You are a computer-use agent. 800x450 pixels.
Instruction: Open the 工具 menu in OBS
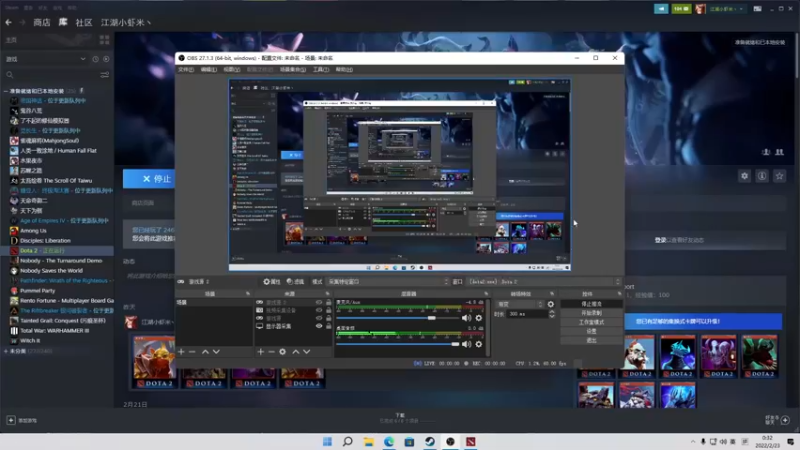pos(321,69)
